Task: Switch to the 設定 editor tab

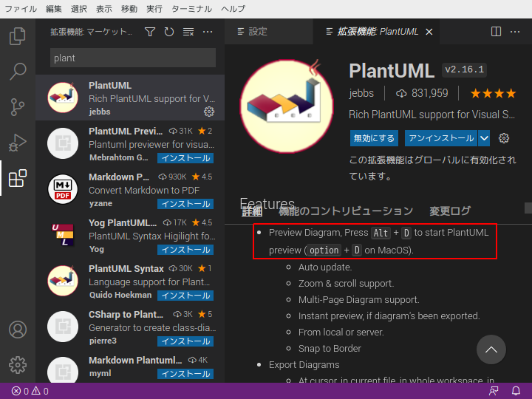Action: click(x=268, y=32)
